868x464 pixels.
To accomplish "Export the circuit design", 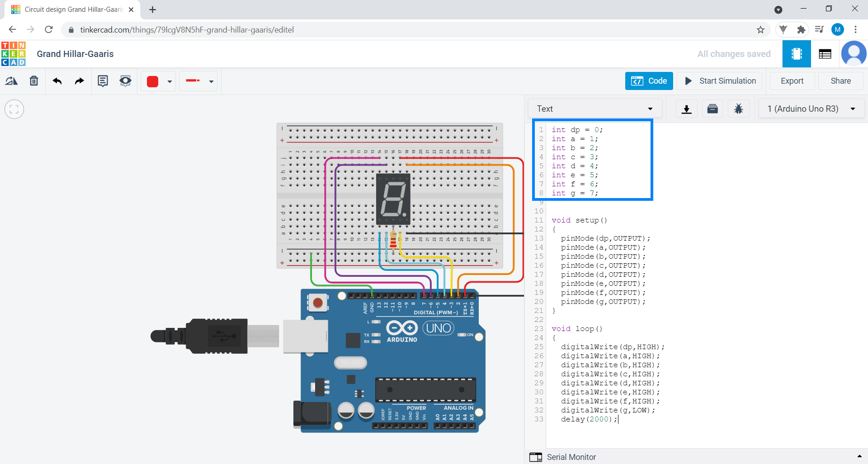I will coord(792,81).
